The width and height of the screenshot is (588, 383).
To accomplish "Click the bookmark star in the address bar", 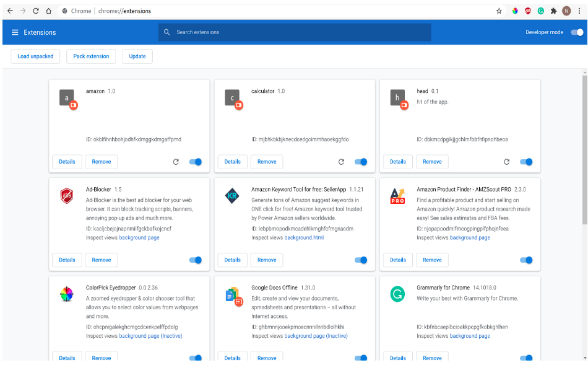I will coord(499,11).
